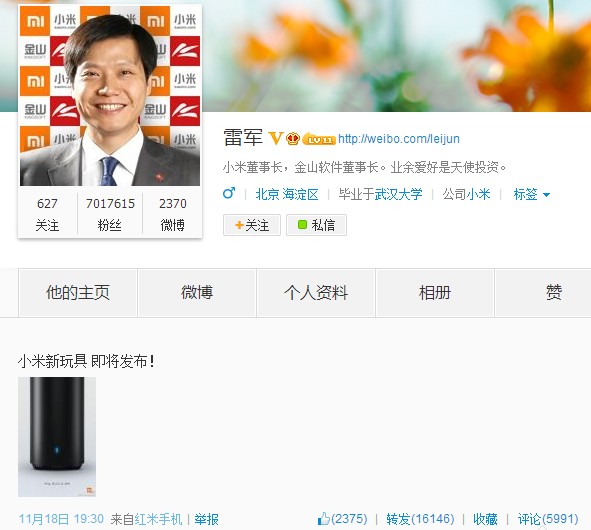This screenshot has width=591, height=530.
Task: Click the male gender symbol icon
Action: 229,193
